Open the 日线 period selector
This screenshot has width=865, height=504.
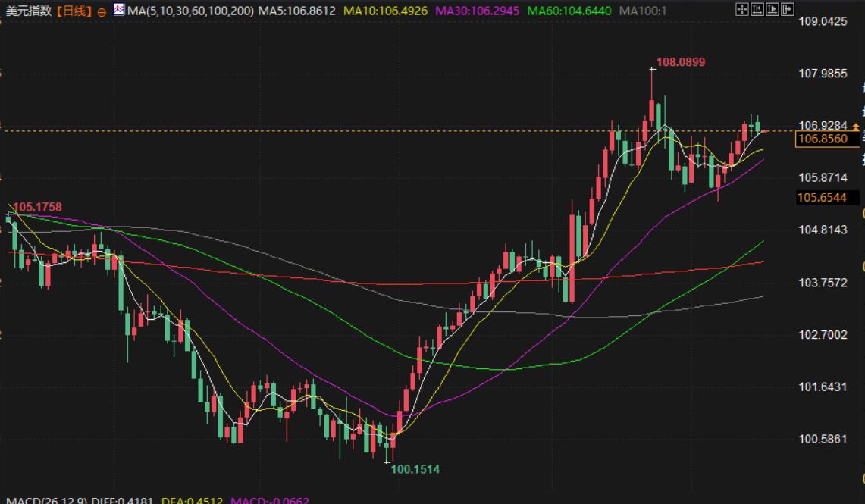pos(73,11)
